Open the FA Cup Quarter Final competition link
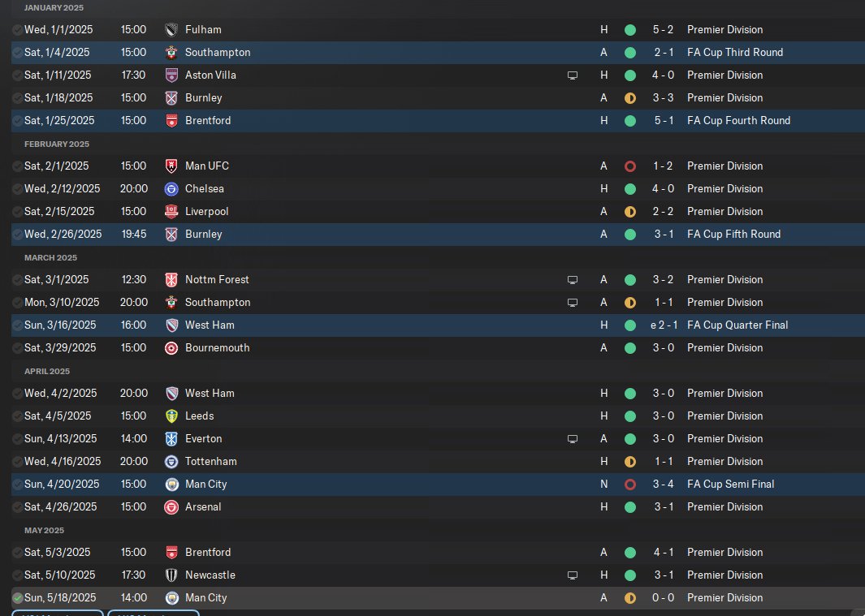This screenshot has height=616, width=865. (737, 325)
